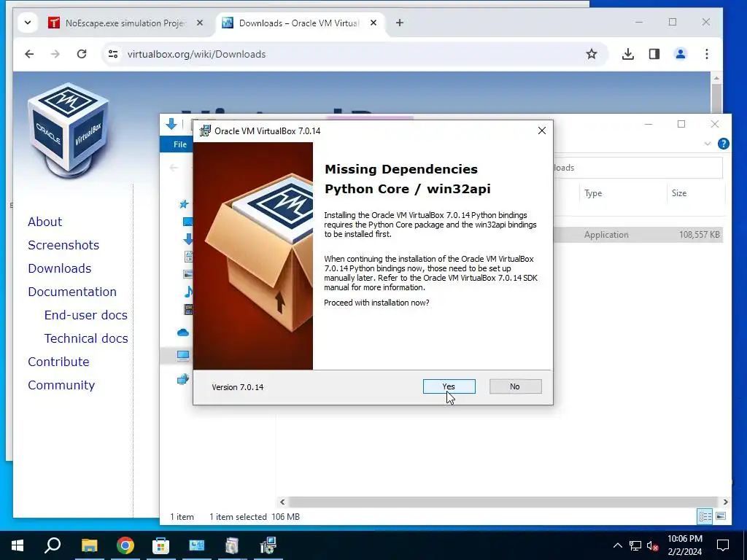Switch to the NoEscape.exe simulation tab

(x=126, y=23)
